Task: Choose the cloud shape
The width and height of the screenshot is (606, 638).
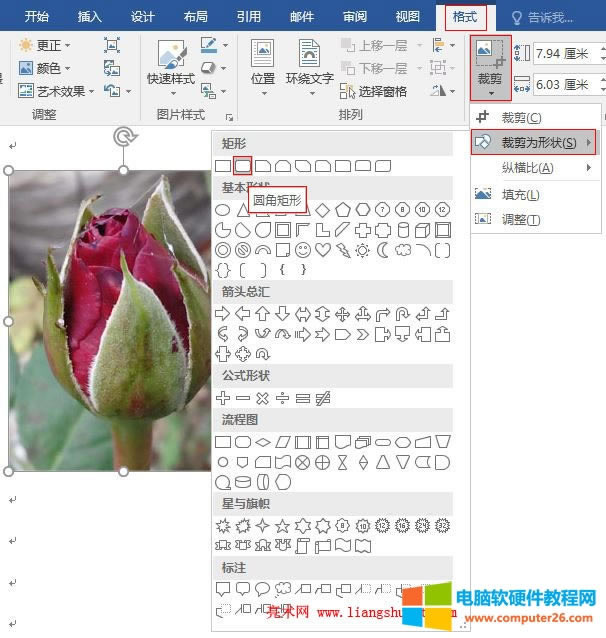Action: point(403,250)
